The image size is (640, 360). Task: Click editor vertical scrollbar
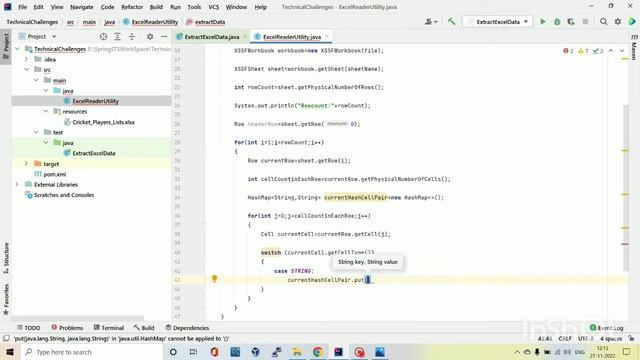(625, 188)
